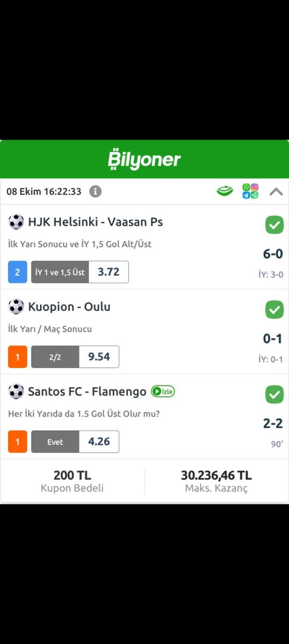
Task: Collapse the coupon with the chevron arrow
Action: (x=276, y=191)
